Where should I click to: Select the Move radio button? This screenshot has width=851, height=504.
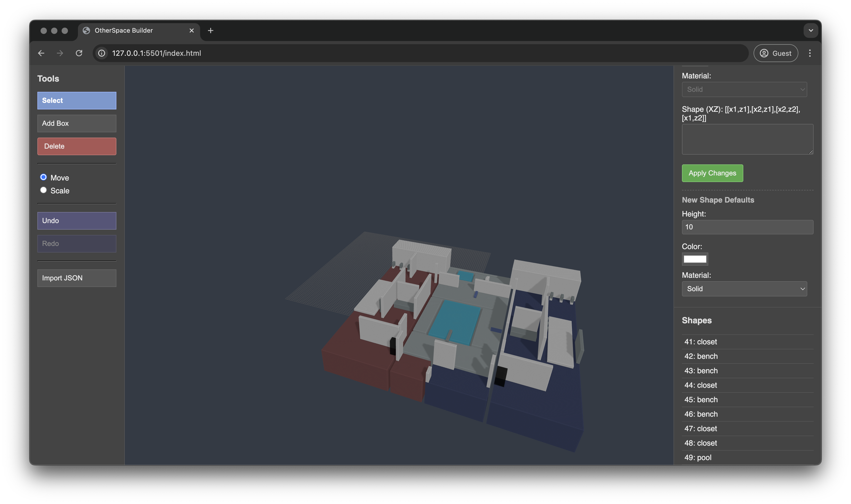(x=43, y=177)
